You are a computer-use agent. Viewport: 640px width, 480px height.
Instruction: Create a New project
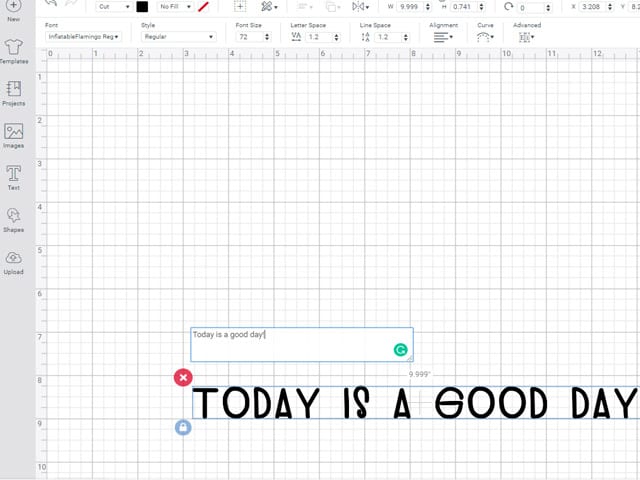[x=13, y=10]
